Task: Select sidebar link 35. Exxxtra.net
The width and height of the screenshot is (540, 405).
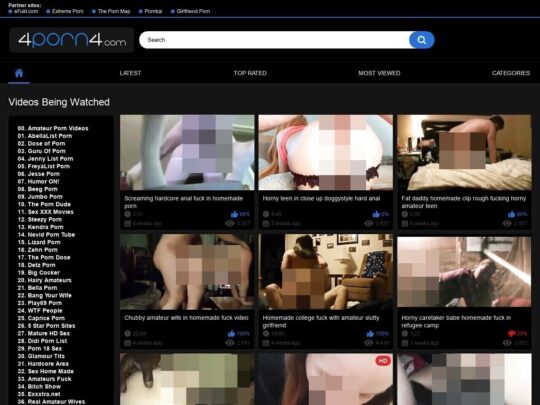Action: pyautogui.click(x=39, y=394)
